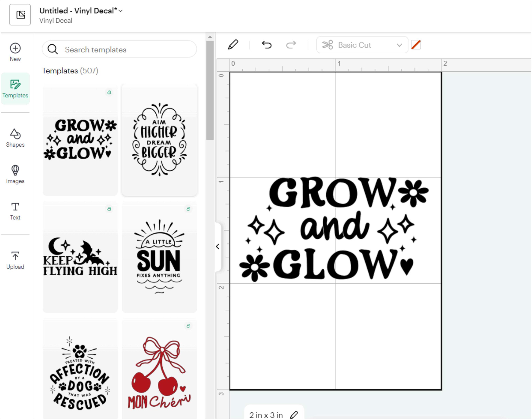This screenshot has width=532, height=419.
Task: Pick the A Little Sun Fixes Anything template
Action: [x=159, y=257]
